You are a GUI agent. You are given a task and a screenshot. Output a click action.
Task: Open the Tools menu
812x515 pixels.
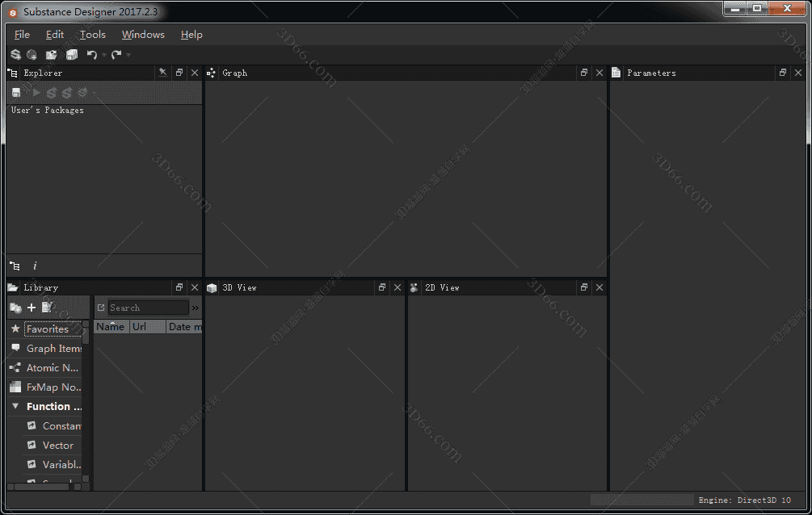click(x=93, y=35)
